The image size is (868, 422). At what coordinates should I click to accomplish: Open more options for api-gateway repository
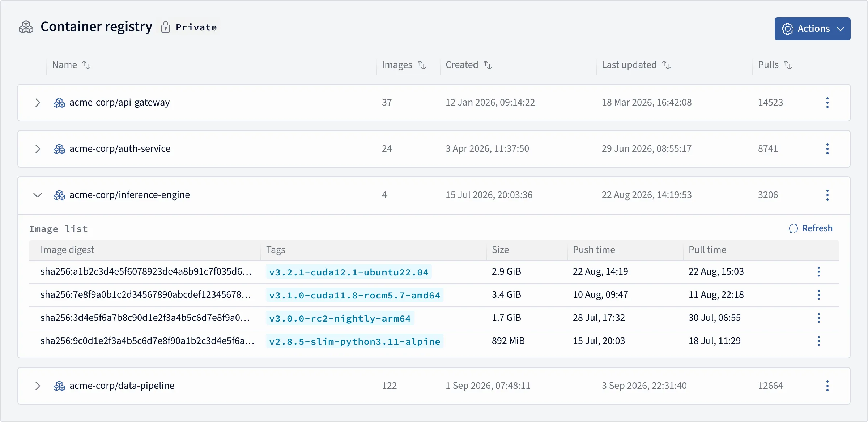coord(827,103)
